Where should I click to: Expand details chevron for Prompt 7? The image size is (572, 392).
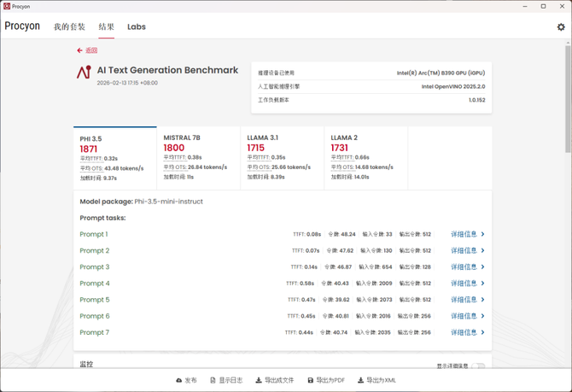pos(482,332)
